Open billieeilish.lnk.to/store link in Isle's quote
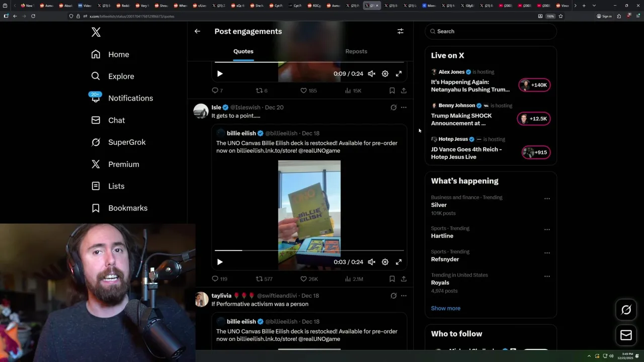This screenshot has height=362, width=644. pyautogui.click(x=267, y=150)
